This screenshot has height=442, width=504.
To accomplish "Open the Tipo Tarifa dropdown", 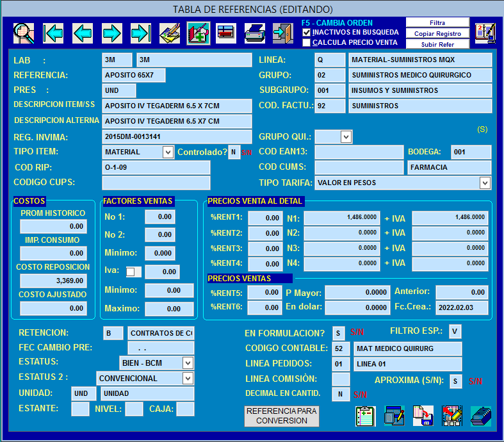I will click(485, 183).
